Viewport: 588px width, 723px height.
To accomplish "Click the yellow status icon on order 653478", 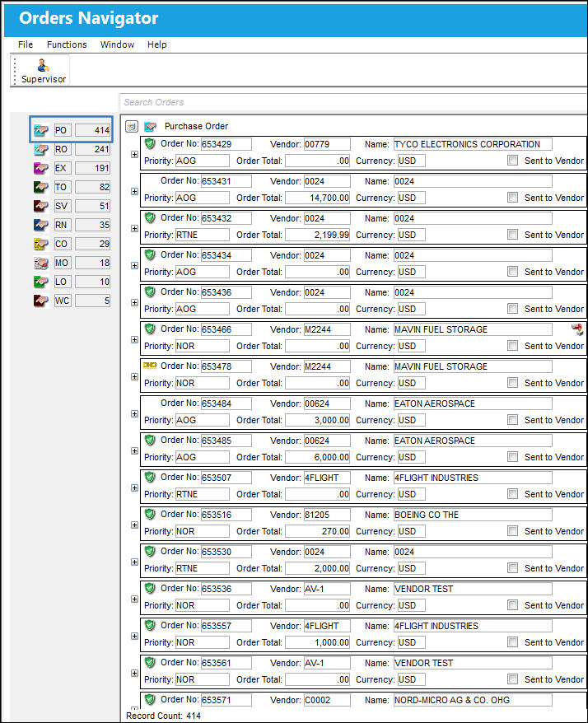I will point(150,366).
